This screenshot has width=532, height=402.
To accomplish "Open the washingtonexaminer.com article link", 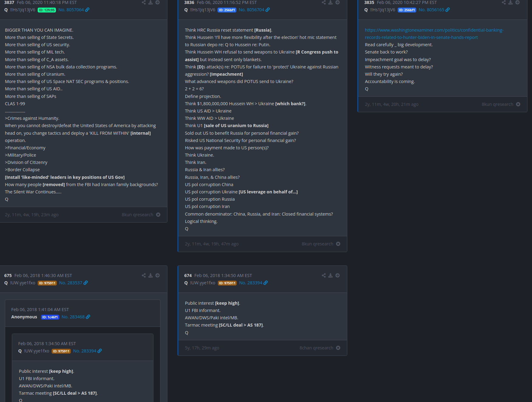I will (434, 34).
